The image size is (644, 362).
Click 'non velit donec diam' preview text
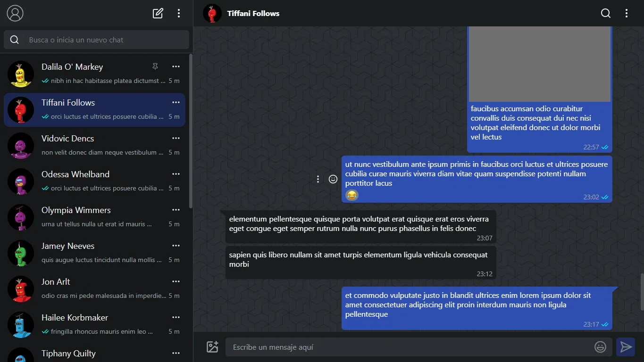click(x=102, y=152)
